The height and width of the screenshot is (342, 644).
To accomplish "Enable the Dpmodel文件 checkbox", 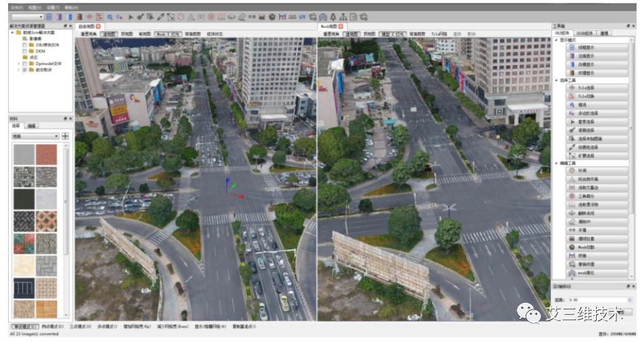I will point(26,63).
